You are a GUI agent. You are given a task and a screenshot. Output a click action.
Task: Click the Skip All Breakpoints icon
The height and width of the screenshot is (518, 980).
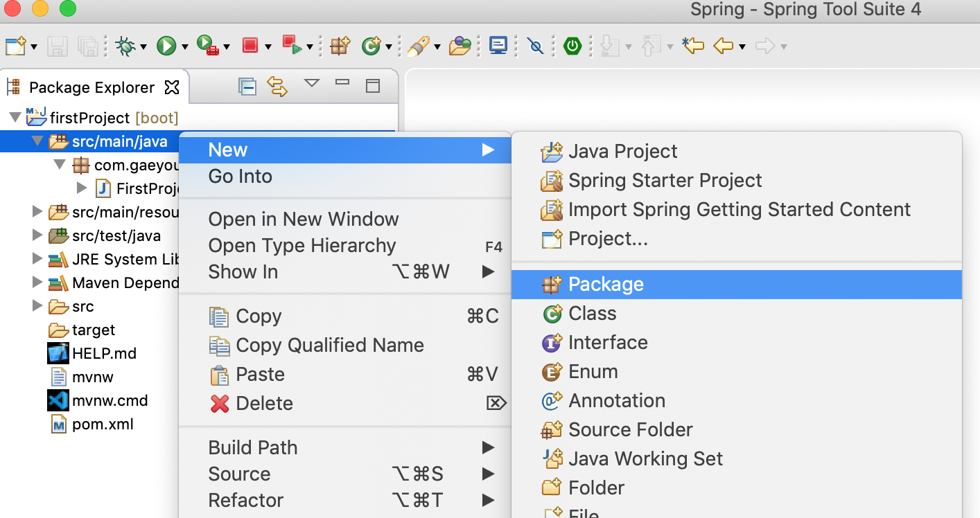536,46
